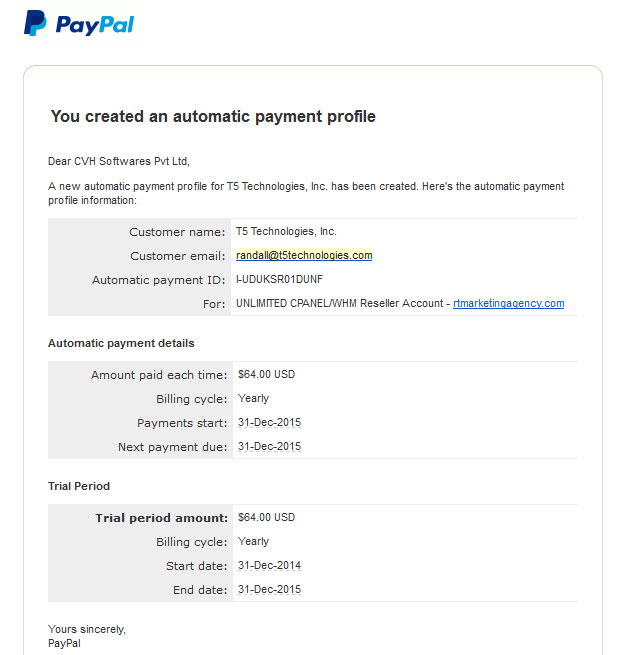Click the trial End date 31-Dec-2015
The image size is (624, 655).
point(269,589)
